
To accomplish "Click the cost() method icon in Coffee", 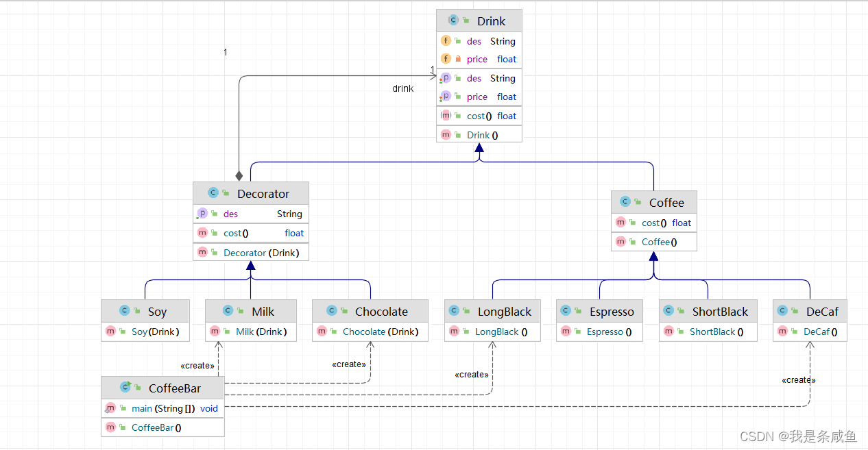I will (x=620, y=223).
